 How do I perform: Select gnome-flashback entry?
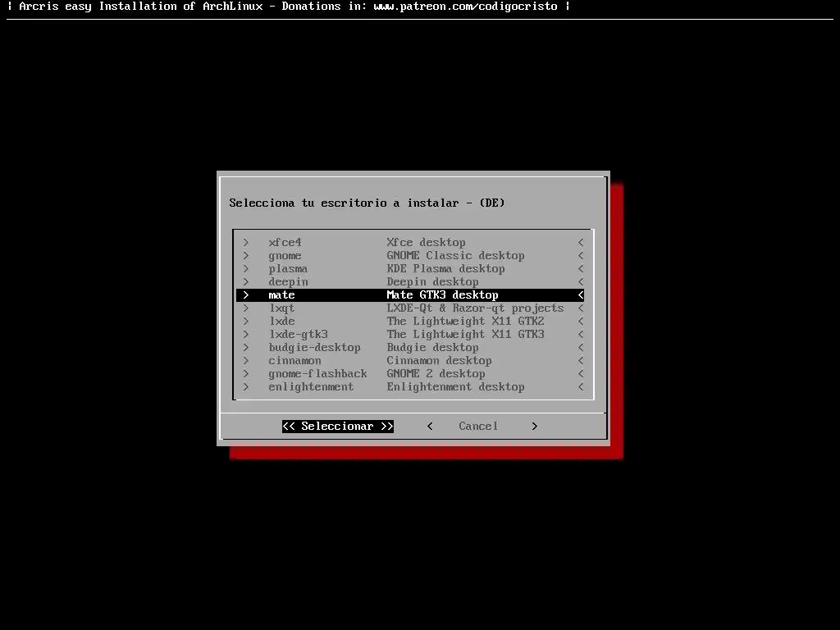tap(410, 374)
